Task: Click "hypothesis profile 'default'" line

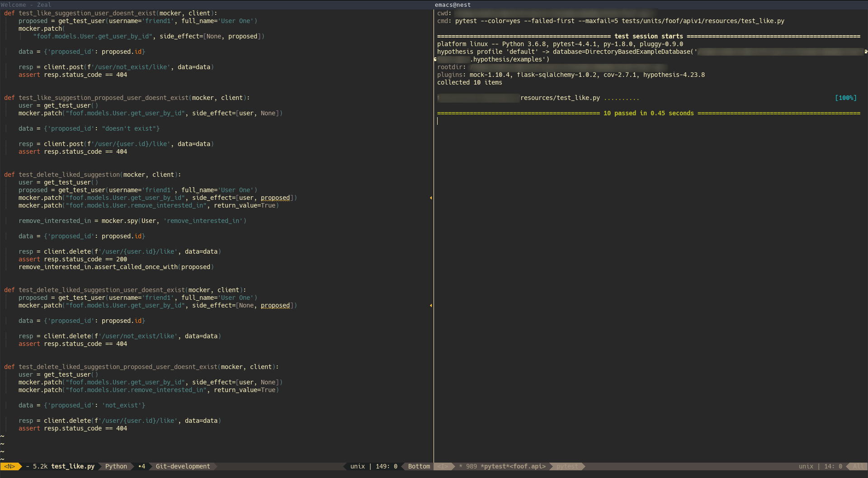Action: (x=650, y=52)
